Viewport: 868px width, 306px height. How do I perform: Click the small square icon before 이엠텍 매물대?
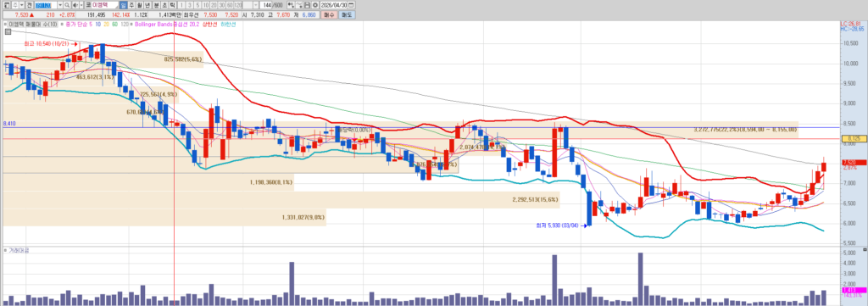tap(5, 25)
